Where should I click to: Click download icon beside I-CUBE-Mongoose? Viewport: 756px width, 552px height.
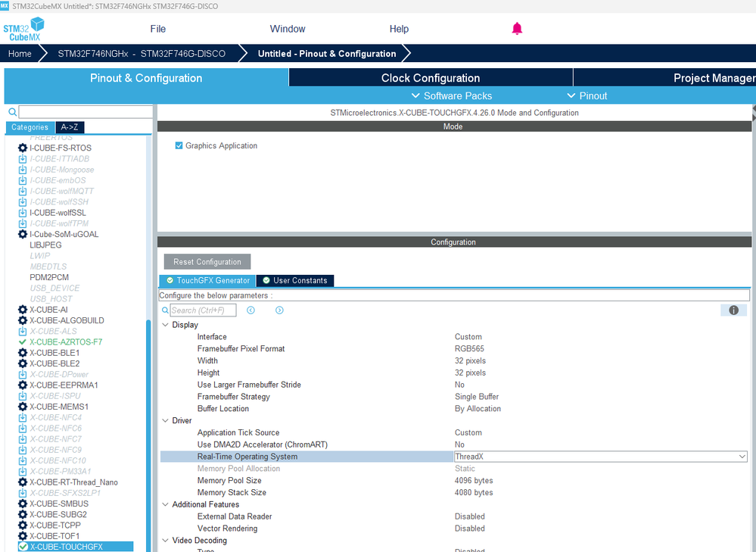coord(23,170)
